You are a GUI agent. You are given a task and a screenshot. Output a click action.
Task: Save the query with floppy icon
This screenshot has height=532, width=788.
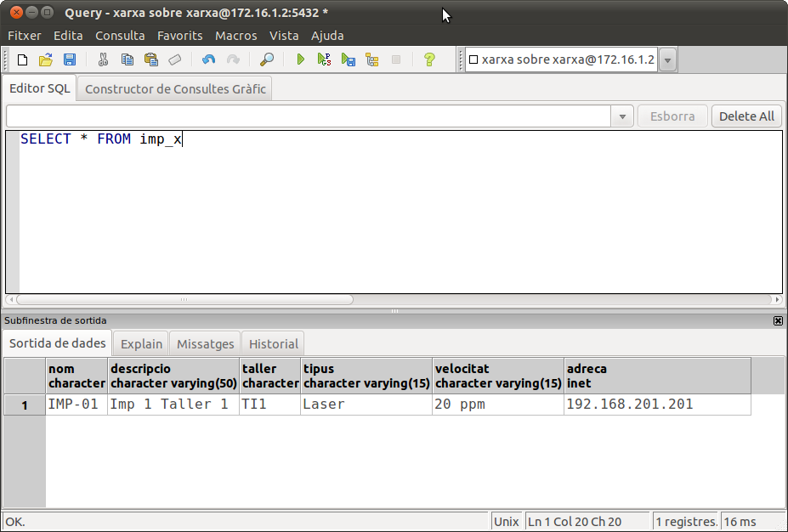pos(70,59)
